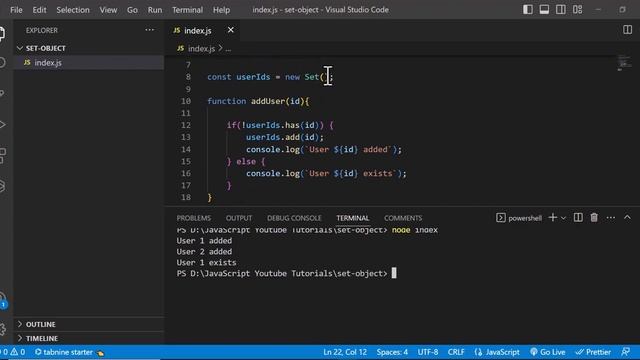Open Explorer view in activity bar

[x=2, y=33]
